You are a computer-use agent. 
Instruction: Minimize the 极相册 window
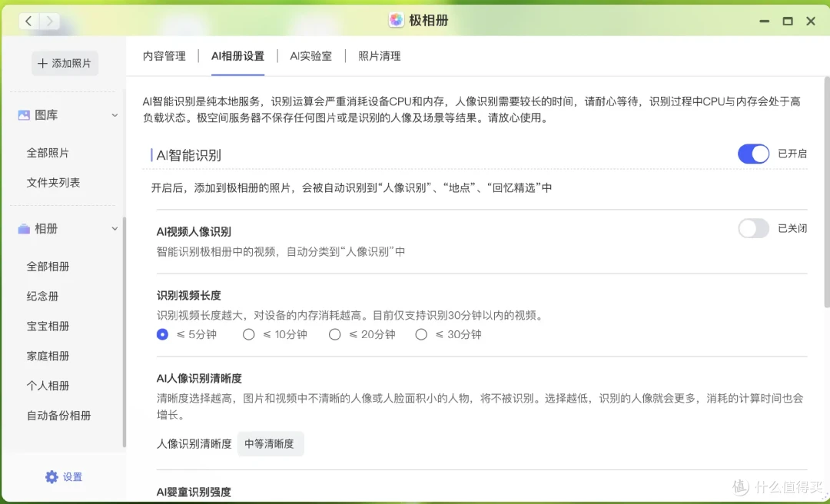click(765, 22)
